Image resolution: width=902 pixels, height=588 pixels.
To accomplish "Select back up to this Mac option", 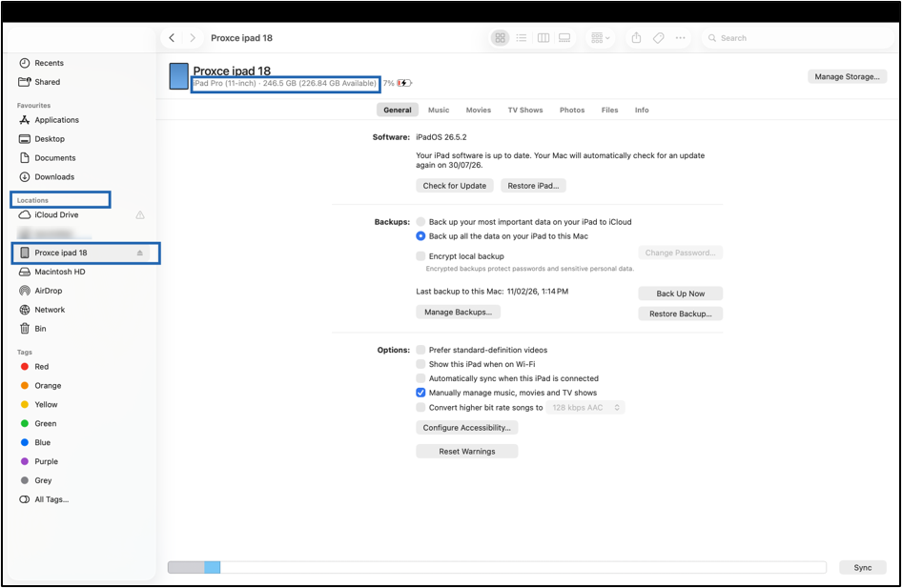I will coord(420,236).
